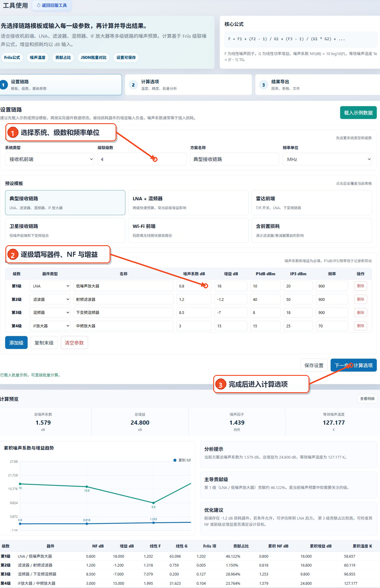
Task: Select the radar front-end preset template
Action: (312, 203)
